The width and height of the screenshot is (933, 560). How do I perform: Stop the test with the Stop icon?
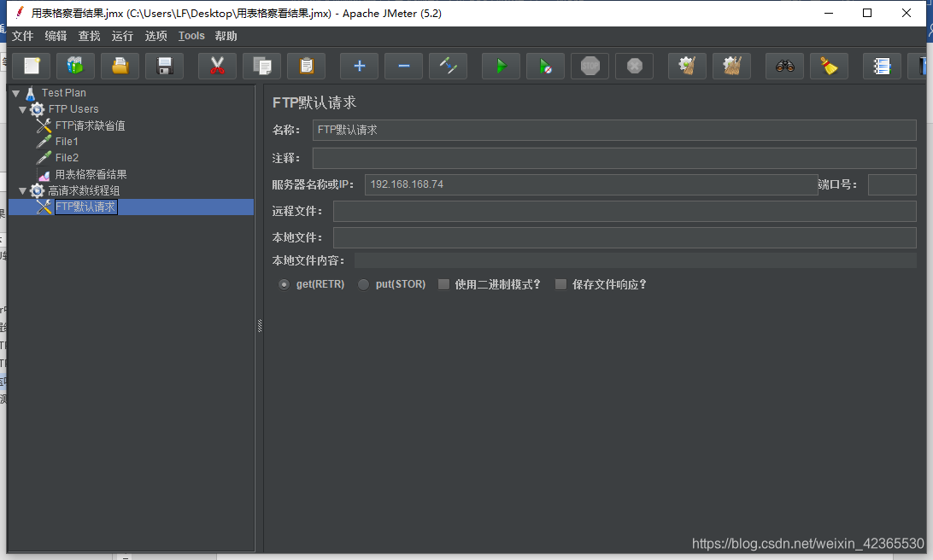(x=590, y=66)
